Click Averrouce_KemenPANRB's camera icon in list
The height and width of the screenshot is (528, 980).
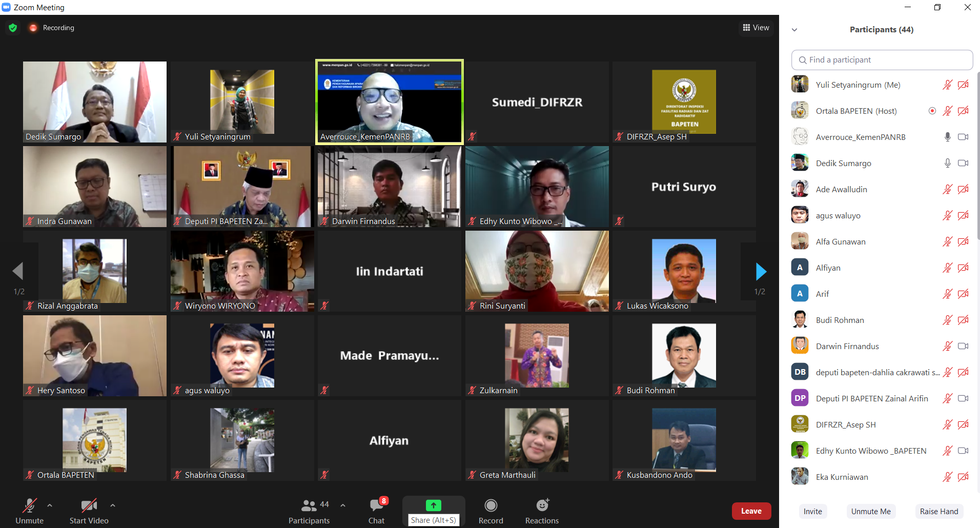click(x=963, y=137)
